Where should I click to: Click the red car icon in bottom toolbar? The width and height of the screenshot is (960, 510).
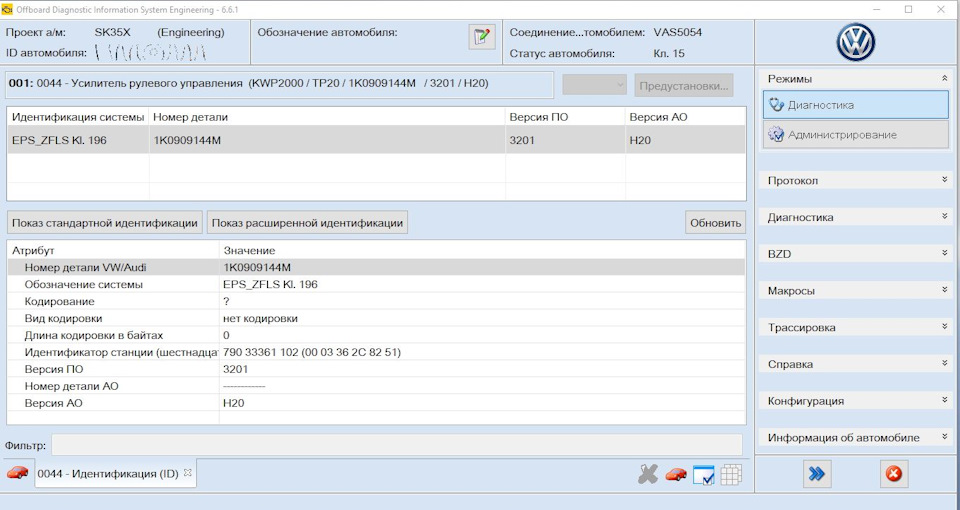point(676,474)
